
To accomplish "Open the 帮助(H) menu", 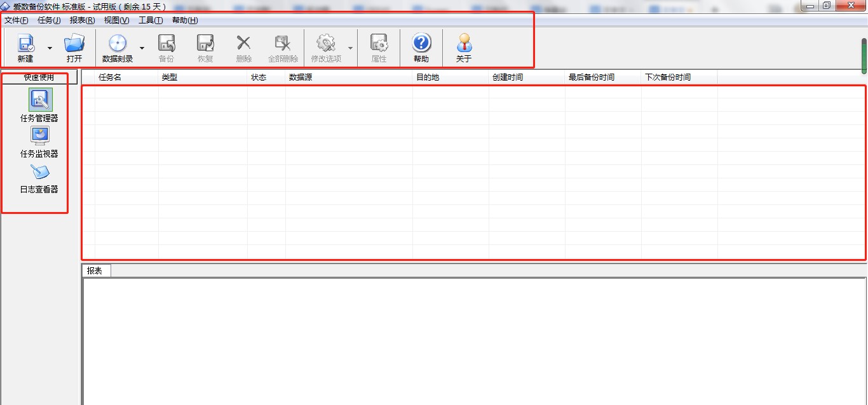I will [x=185, y=20].
